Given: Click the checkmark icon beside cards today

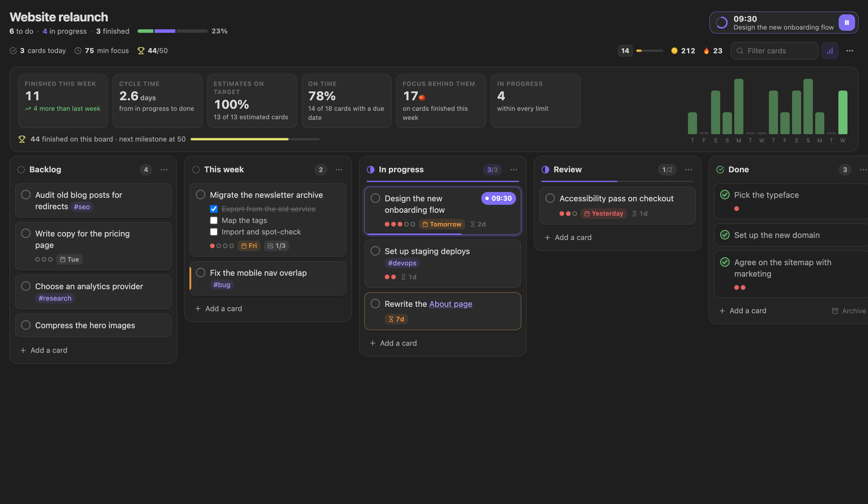Looking at the screenshot, I should coord(13,51).
